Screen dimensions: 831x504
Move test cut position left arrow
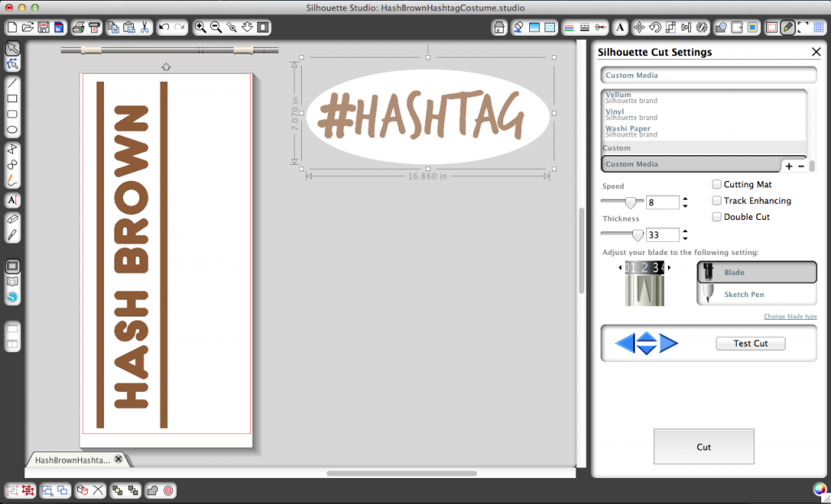pyautogui.click(x=625, y=343)
